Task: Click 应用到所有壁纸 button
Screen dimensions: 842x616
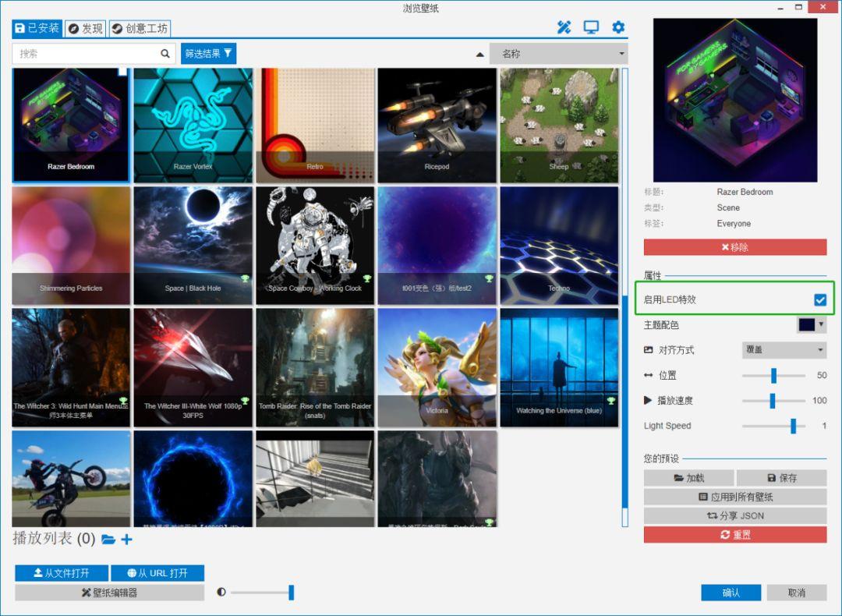Action: 735,497
